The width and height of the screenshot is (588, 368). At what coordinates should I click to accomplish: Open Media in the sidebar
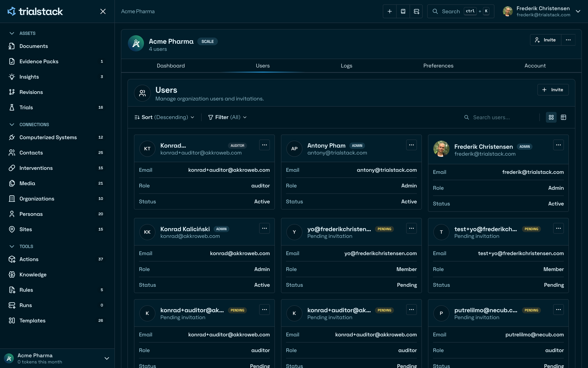(x=57, y=183)
